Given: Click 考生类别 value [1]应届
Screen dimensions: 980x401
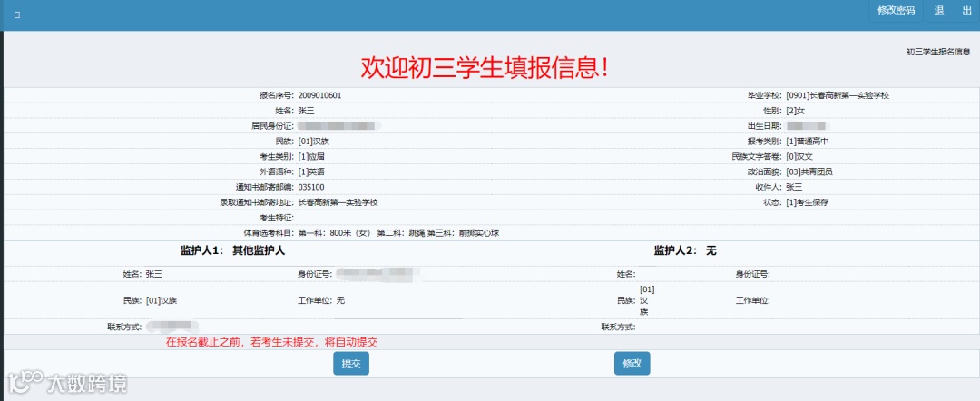Looking at the screenshot, I should pyautogui.click(x=311, y=156).
